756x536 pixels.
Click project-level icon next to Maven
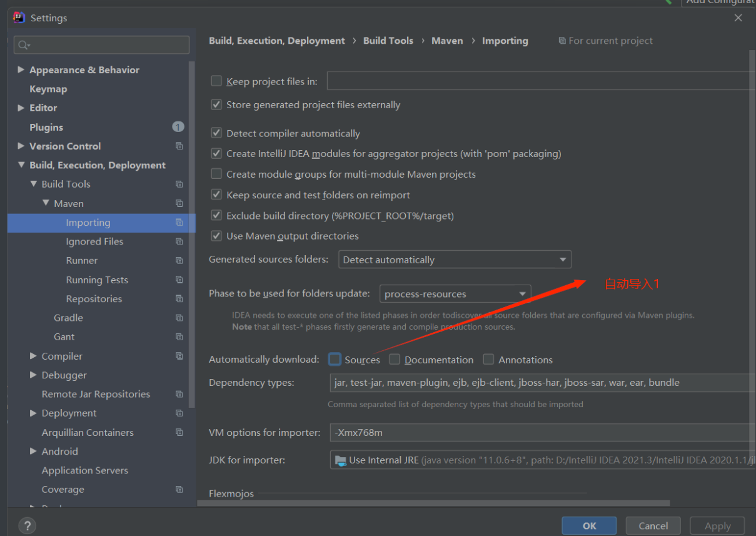click(179, 203)
